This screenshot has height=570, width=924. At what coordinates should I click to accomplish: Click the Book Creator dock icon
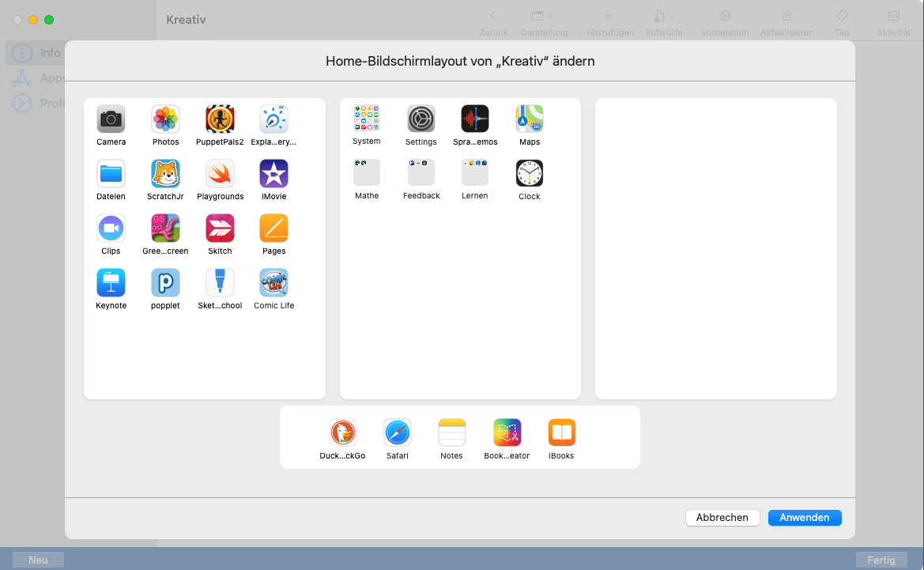507,433
